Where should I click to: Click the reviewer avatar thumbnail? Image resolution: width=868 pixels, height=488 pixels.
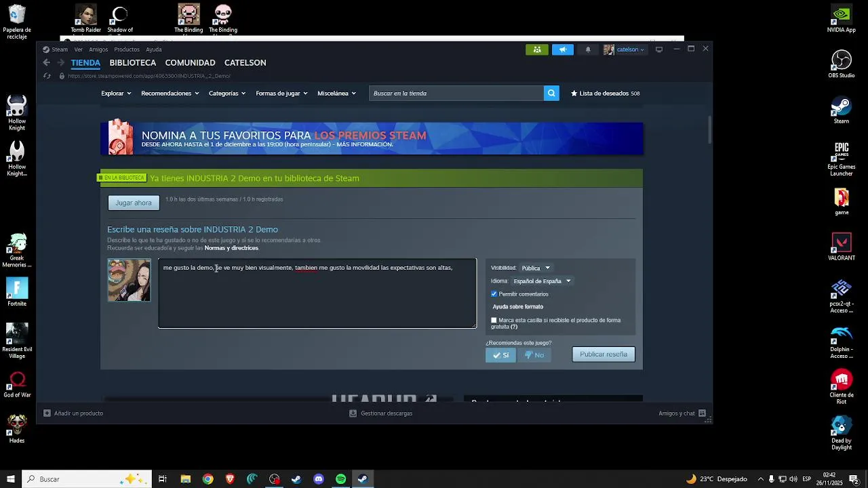pyautogui.click(x=129, y=280)
